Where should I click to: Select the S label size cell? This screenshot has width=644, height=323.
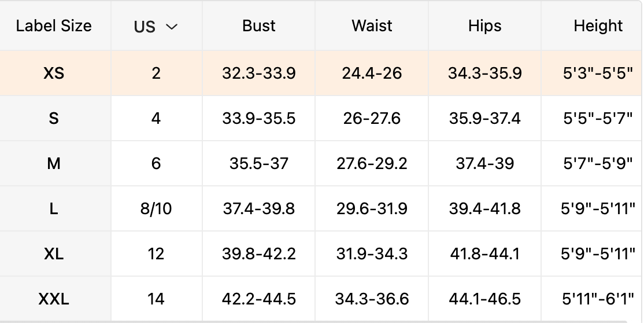[x=55, y=119]
